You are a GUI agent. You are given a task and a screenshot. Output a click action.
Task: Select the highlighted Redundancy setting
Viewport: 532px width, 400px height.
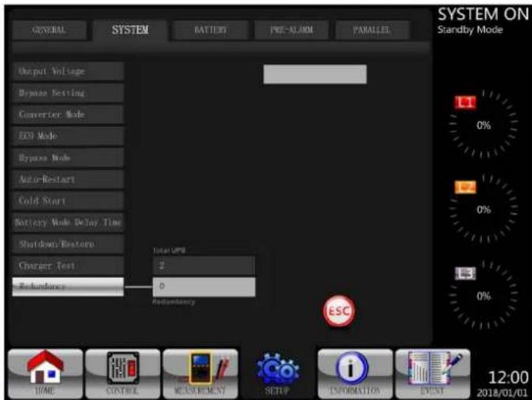(x=68, y=287)
